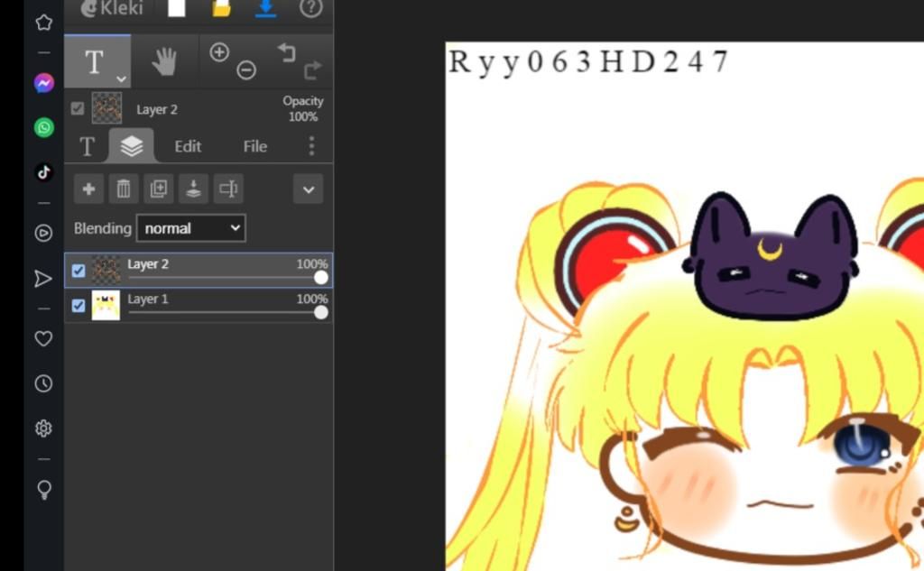
Task: Duplicate the selected layer
Action: pyautogui.click(x=159, y=189)
